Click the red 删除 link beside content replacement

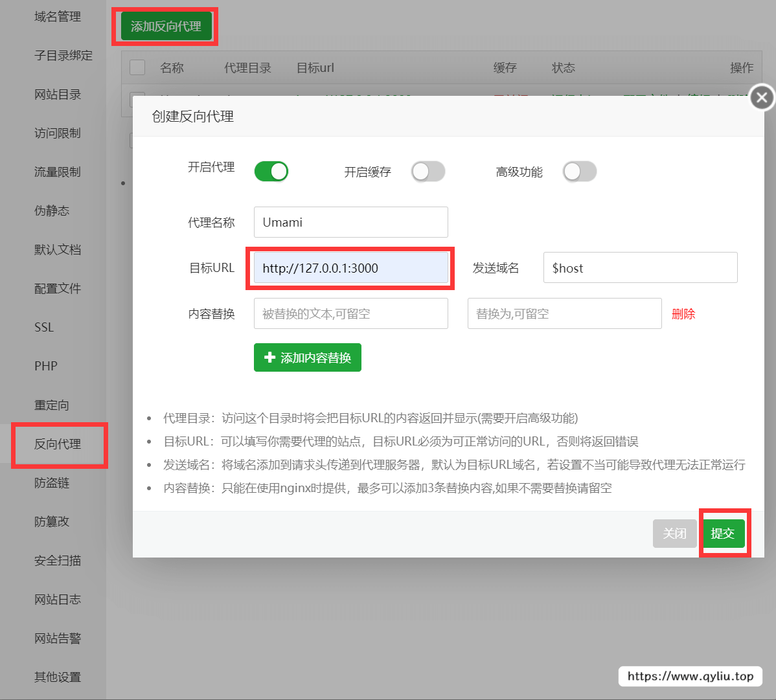tap(683, 313)
